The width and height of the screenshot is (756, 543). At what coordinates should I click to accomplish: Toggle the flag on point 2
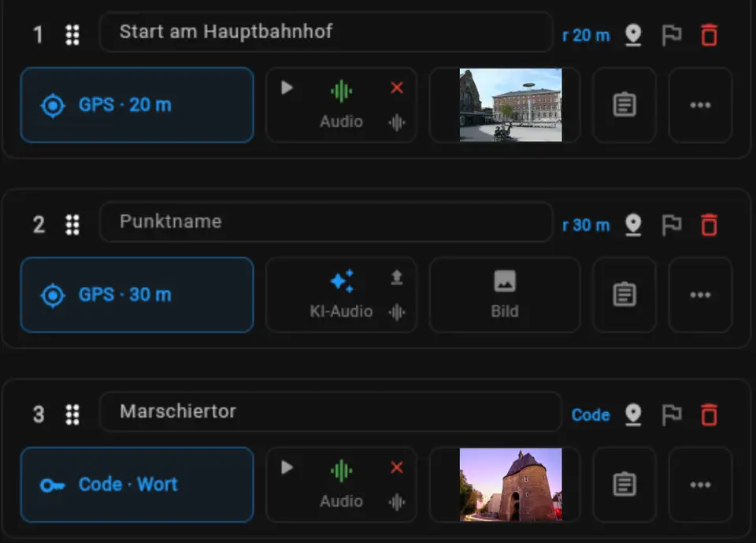click(671, 225)
